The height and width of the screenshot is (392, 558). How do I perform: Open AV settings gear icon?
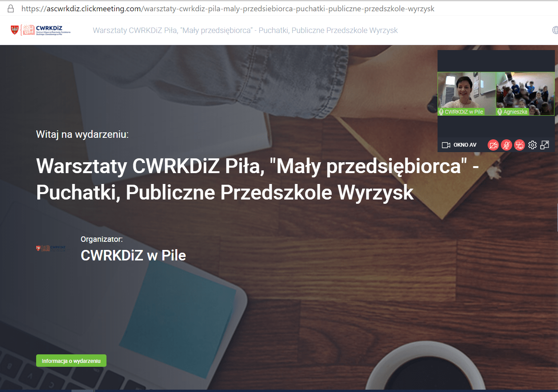point(532,145)
